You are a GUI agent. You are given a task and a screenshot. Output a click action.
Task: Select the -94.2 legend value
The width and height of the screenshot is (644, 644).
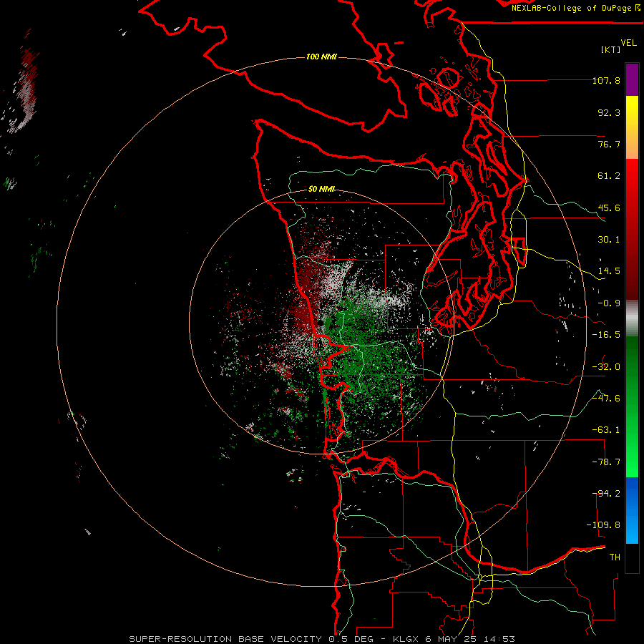pyautogui.click(x=606, y=494)
